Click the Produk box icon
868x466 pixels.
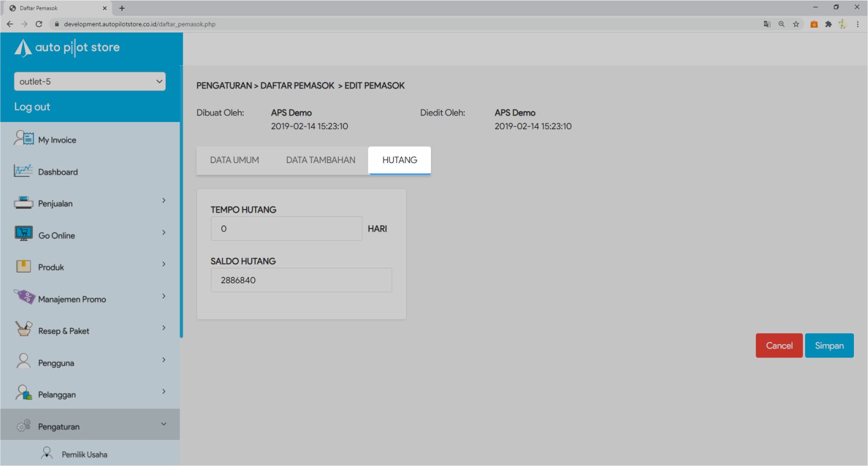pos(23,266)
